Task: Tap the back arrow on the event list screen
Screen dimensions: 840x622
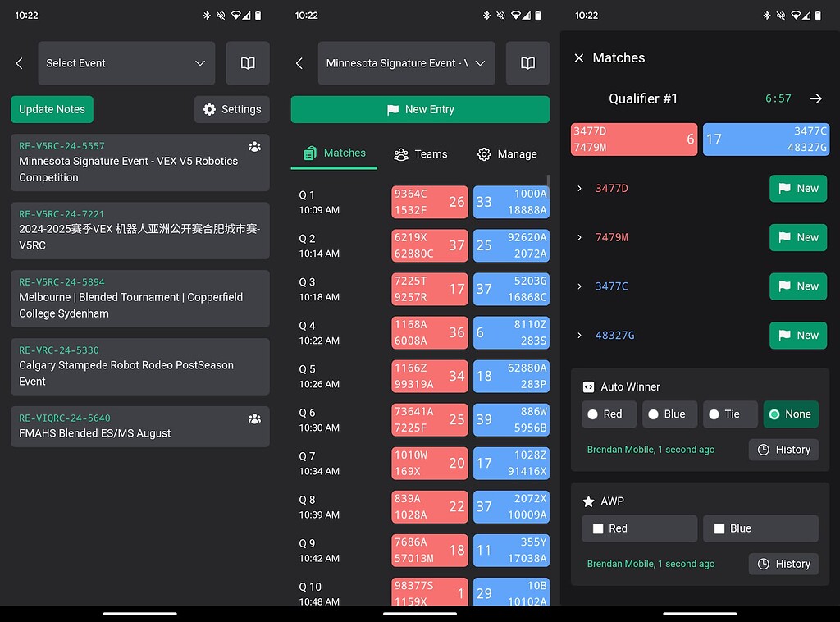Action: click(x=19, y=63)
